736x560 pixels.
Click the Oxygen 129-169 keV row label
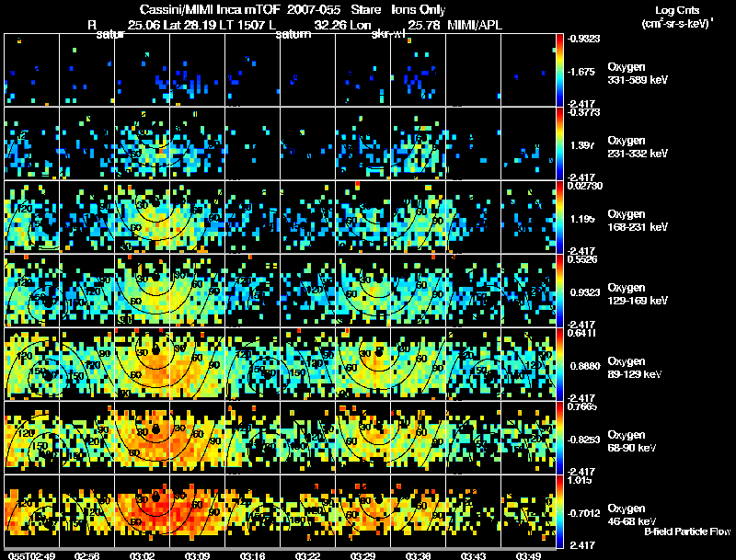tap(638, 294)
